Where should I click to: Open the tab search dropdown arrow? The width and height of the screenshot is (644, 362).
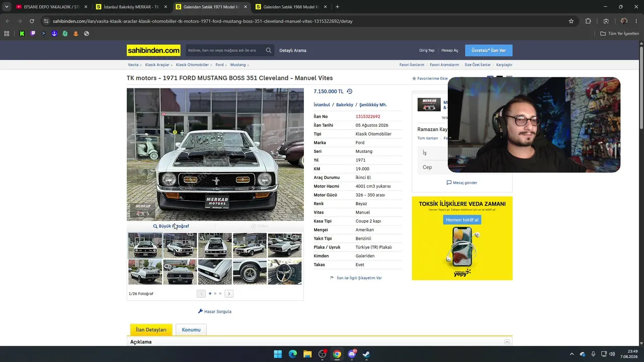[7, 7]
